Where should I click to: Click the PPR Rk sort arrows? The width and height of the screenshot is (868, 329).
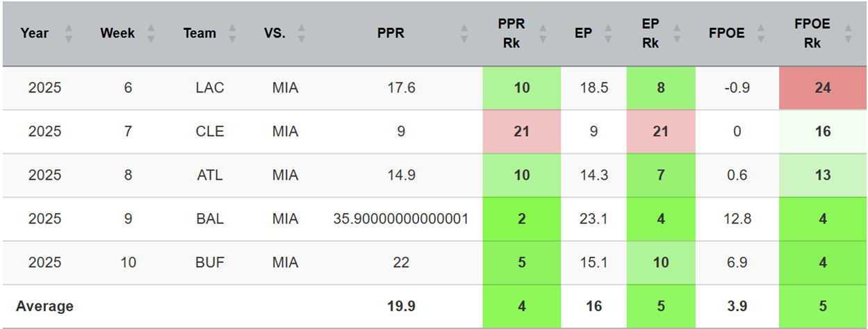point(543,33)
